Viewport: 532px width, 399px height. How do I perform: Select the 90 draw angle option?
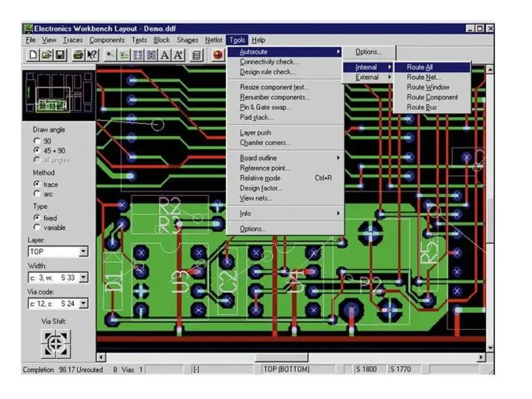coord(37,141)
